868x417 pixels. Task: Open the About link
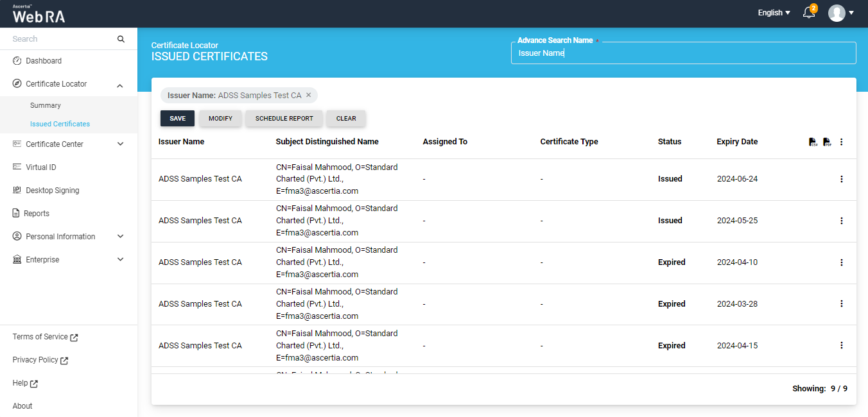point(22,406)
